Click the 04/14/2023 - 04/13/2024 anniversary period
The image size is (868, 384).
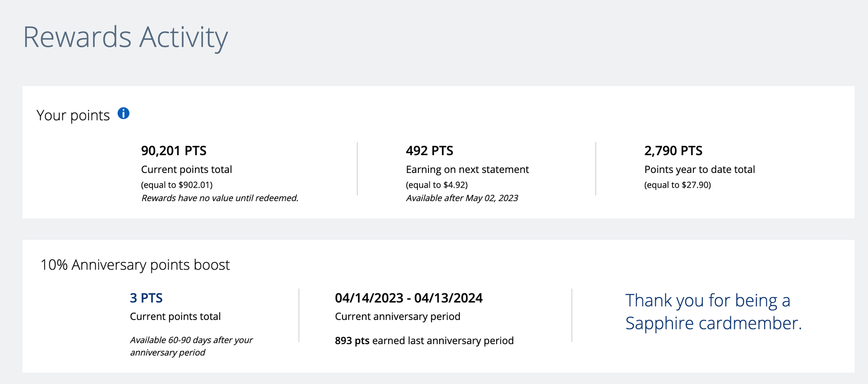click(x=409, y=298)
